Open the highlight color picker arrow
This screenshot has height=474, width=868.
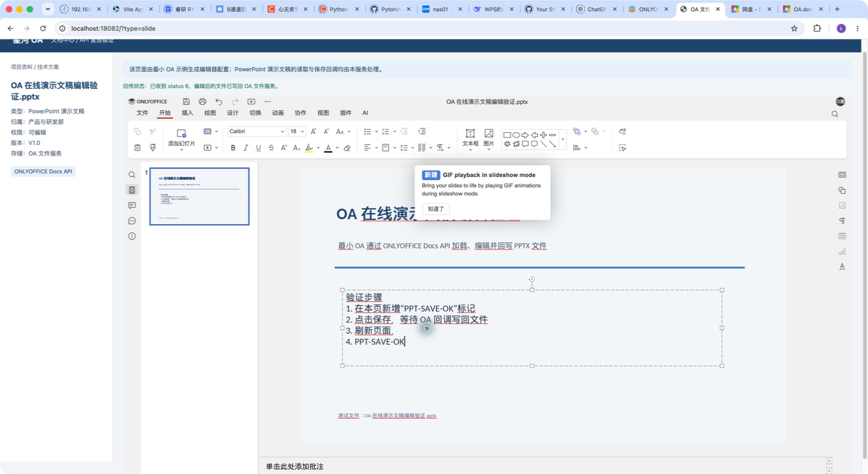[318, 148]
